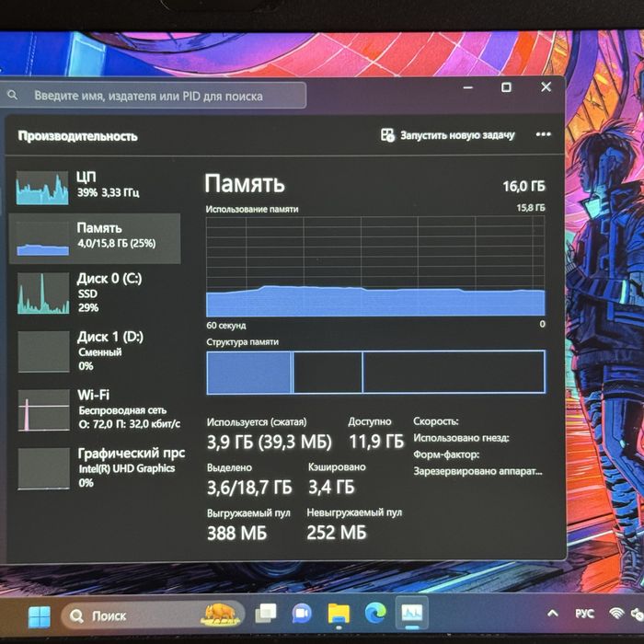Open the Wi-Fi network tray icon
Image resolution: width=644 pixels, height=644 pixels.
pos(616,614)
